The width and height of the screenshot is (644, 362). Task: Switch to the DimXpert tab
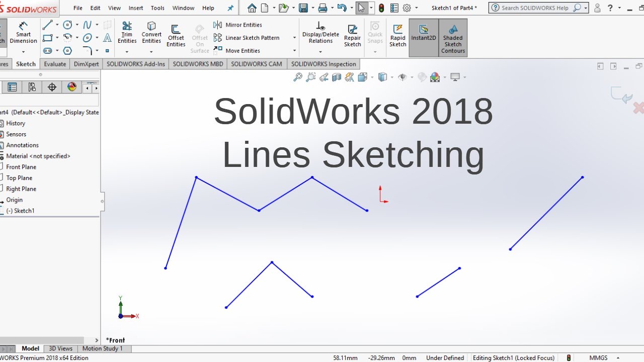[86, 64]
